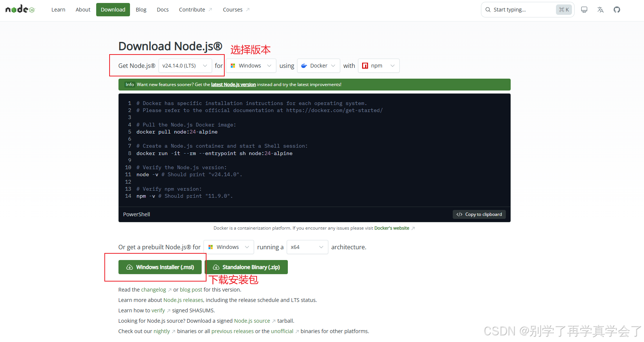Click code line 'docker pull node:24-alpine'
Image resolution: width=644 pixels, height=342 pixels.
point(177,132)
